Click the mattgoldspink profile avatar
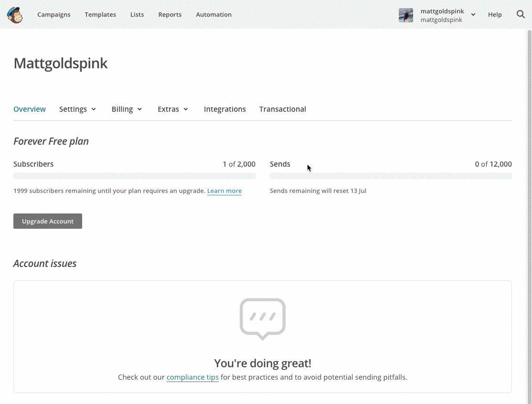 [405, 15]
